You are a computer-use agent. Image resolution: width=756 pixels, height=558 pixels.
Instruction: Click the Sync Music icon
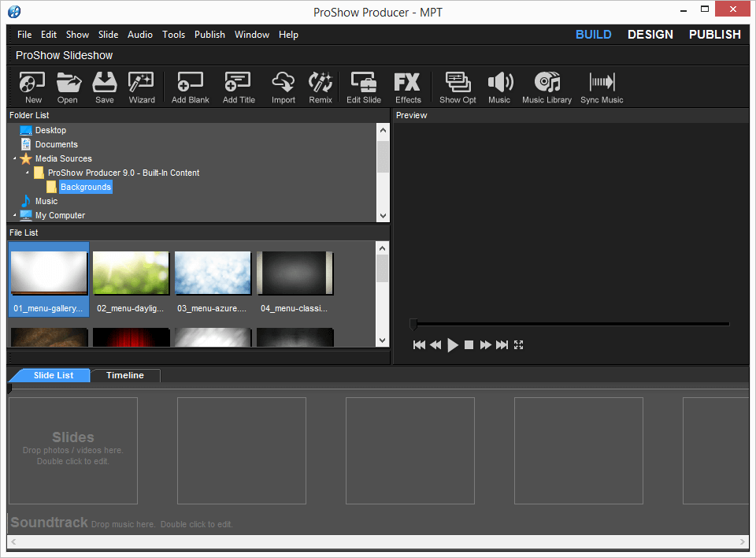click(602, 87)
